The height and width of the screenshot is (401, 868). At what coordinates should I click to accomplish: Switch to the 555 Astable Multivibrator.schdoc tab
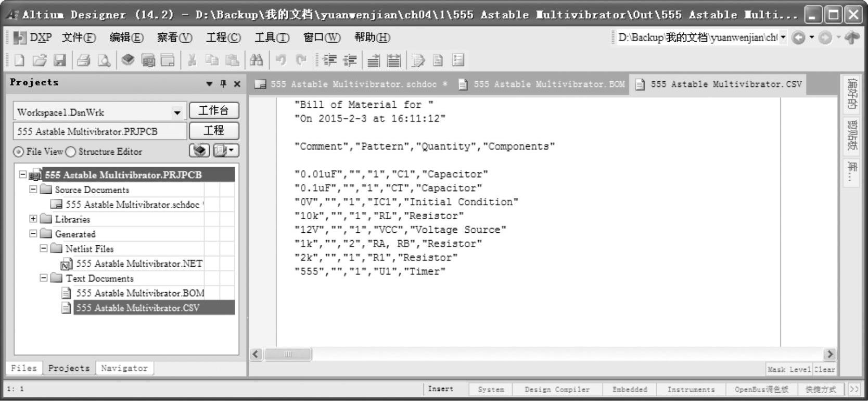click(x=351, y=84)
